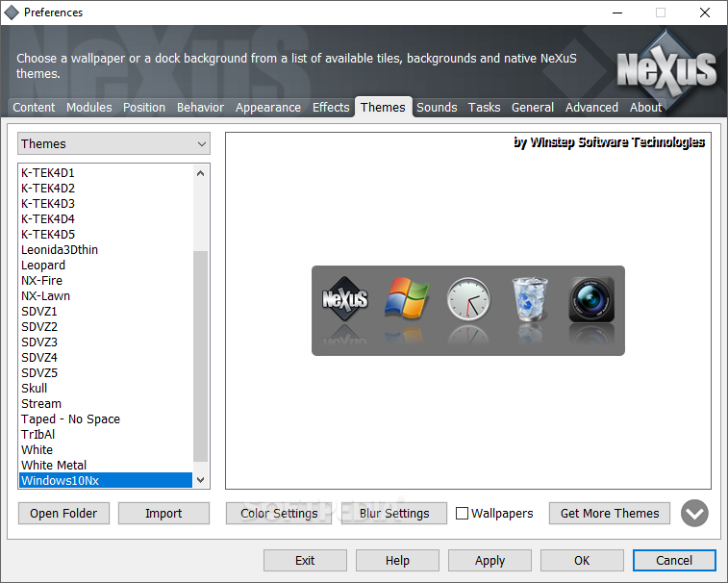
Task: Open the Position tab
Action: [144, 108]
